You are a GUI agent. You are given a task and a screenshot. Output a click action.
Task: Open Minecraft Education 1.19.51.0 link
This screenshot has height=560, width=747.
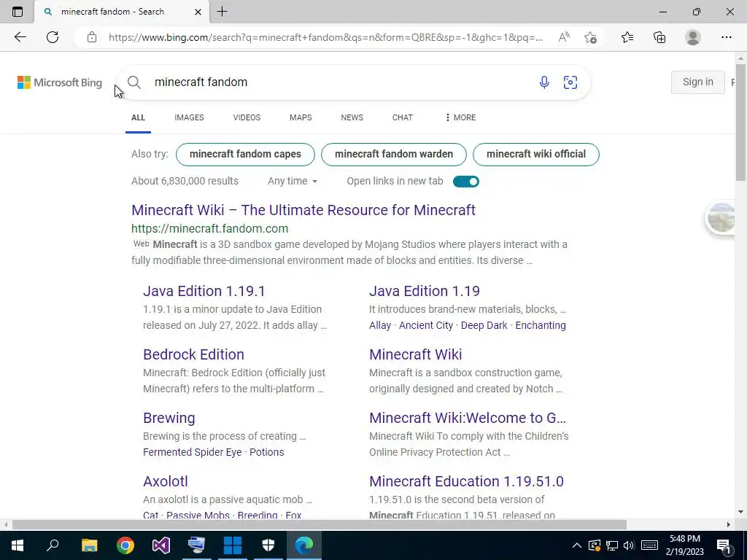click(x=466, y=481)
